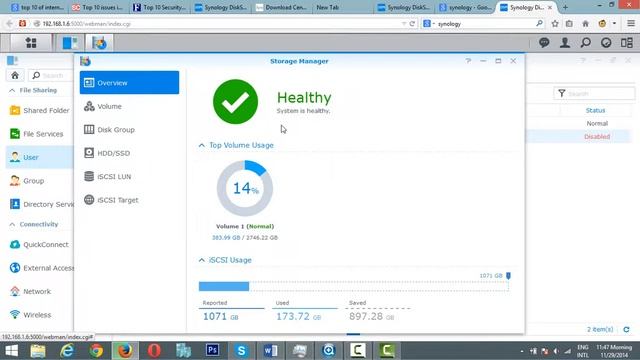Open a new Firefox tab with plus

[565, 7]
